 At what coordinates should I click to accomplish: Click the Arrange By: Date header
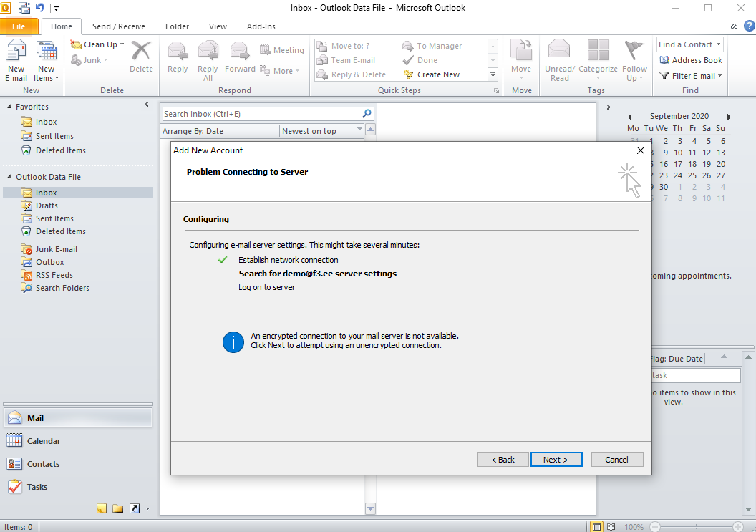tap(220, 131)
